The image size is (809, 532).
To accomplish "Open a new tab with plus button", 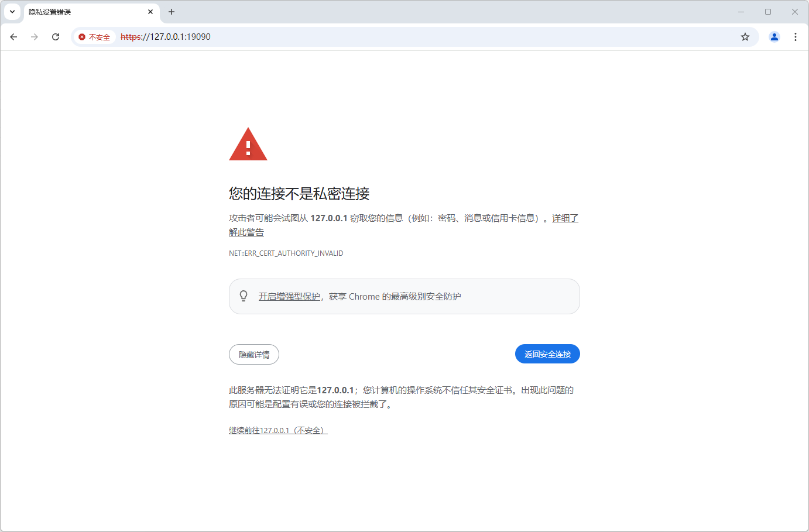I will tap(172, 12).
